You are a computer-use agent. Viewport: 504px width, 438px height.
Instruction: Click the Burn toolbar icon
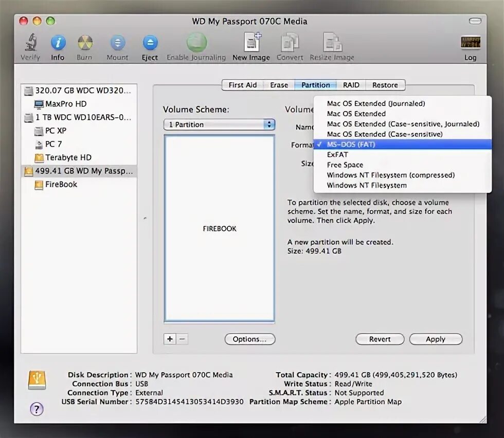pyautogui.click(x=84, y=43)
